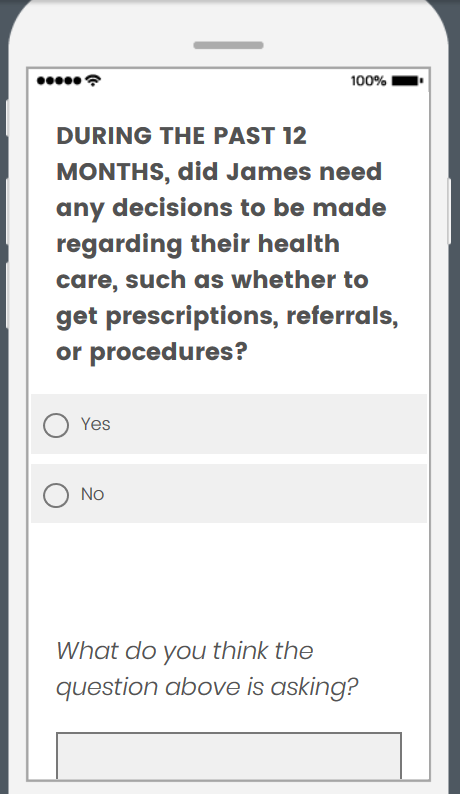Tap the Wi-Fi icon in status bar
Screen dimensions: 460x794
click(93, 80)
